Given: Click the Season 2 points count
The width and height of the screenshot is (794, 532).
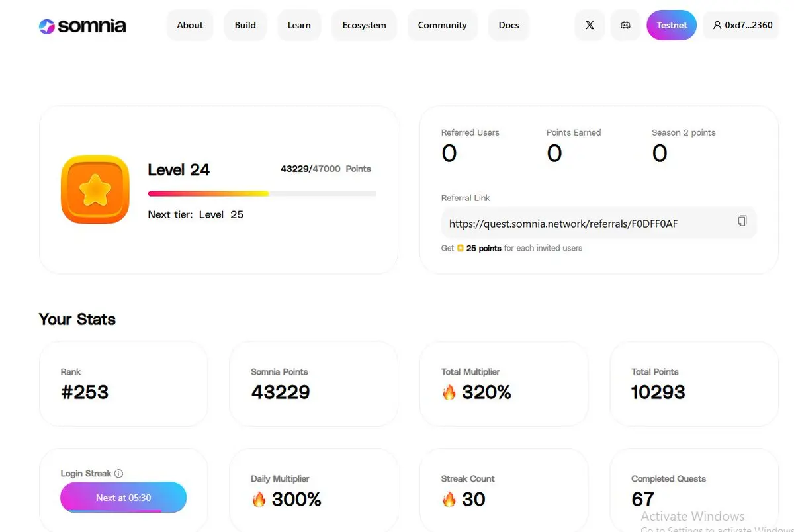Looking at the screenshot, I should [660, 154].
